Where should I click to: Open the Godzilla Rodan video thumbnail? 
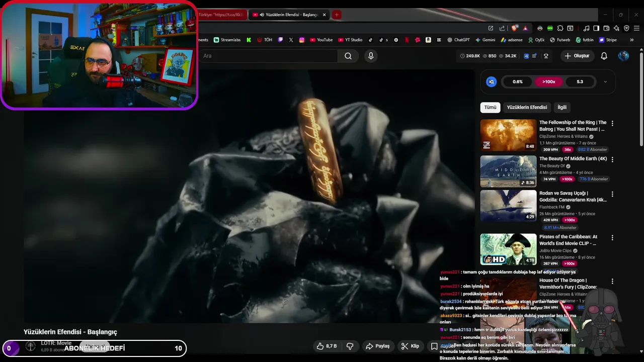click(508, 206)
